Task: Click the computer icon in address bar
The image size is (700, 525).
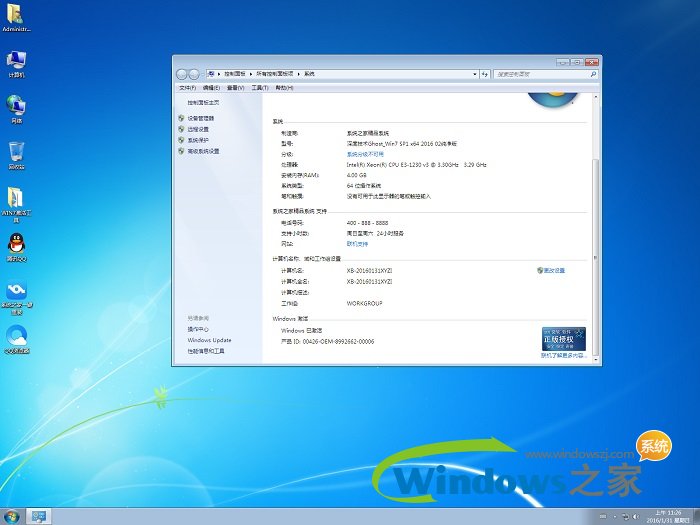Action: tap(212, 74)
